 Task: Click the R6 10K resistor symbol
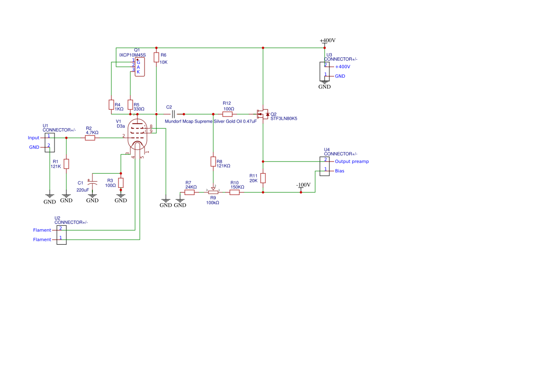click(x=156, y=57)
